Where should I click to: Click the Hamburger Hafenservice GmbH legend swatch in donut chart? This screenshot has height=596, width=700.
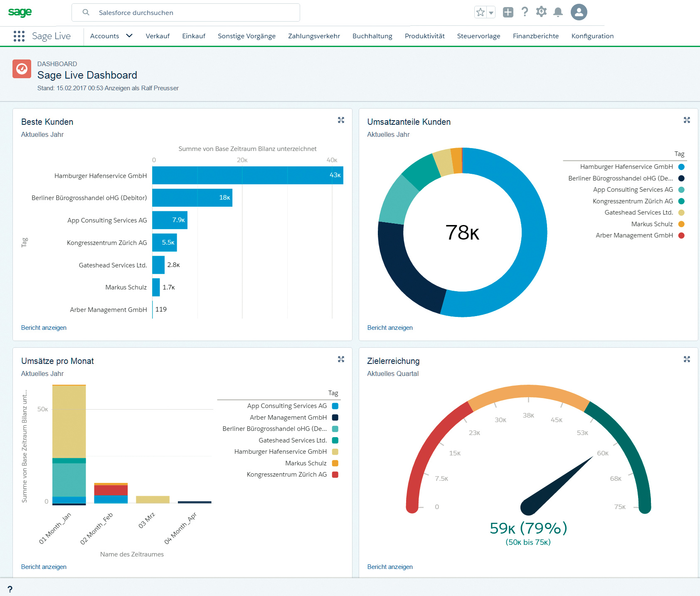tap(681, 167)
